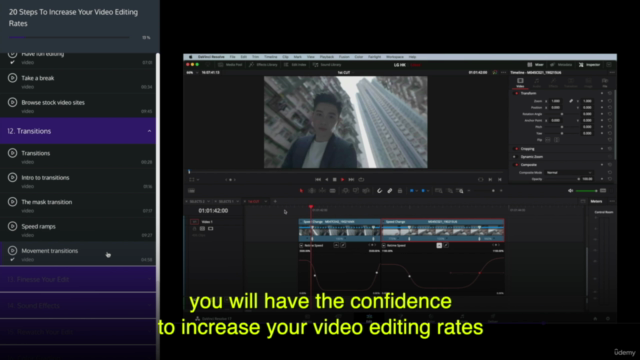
Task: Select the Blade Edit Mode tool
Action: 333,191
